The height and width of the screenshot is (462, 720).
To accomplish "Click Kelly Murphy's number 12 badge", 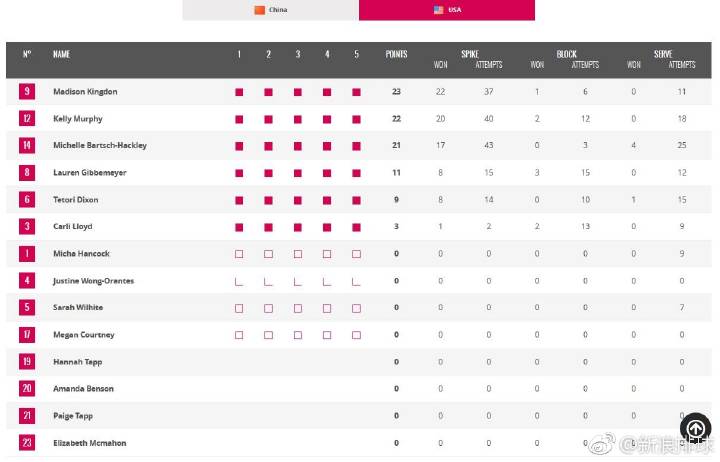I will click(x=26, y=119).
